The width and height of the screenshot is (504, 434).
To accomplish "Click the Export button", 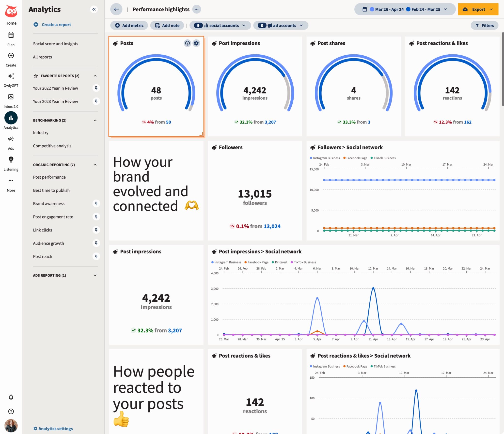I will point(478,9).
